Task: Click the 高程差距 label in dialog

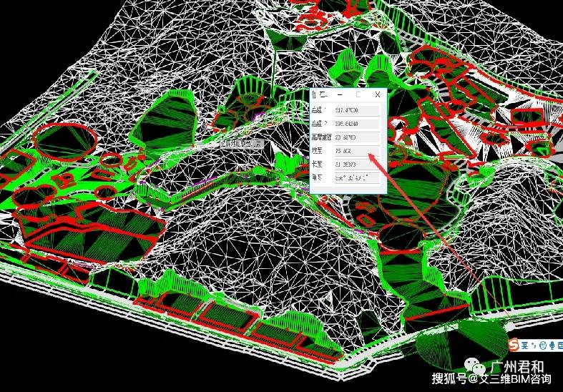Action: [x=322, y=137]
